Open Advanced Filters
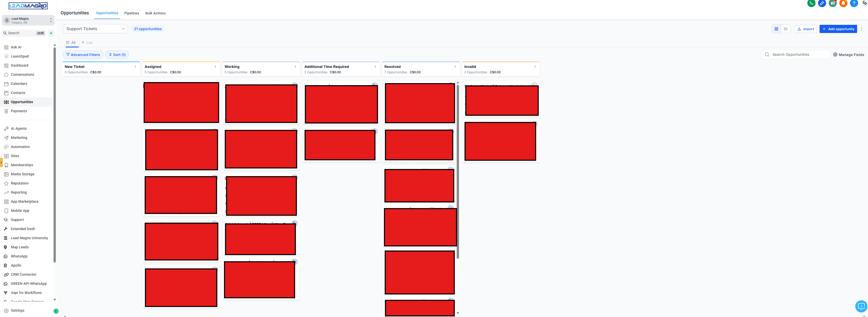Viewport: 868px width, 317px height. coord(83,54)
